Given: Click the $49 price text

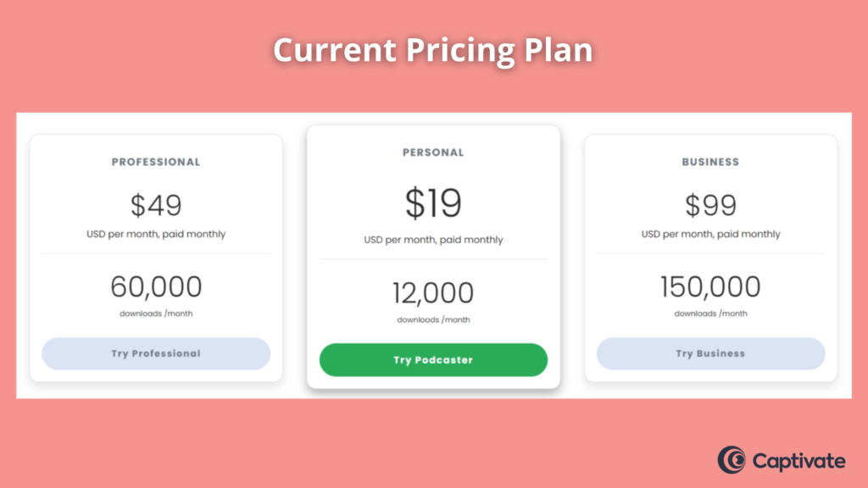Looking at the screenshot, I should point(156,205).
